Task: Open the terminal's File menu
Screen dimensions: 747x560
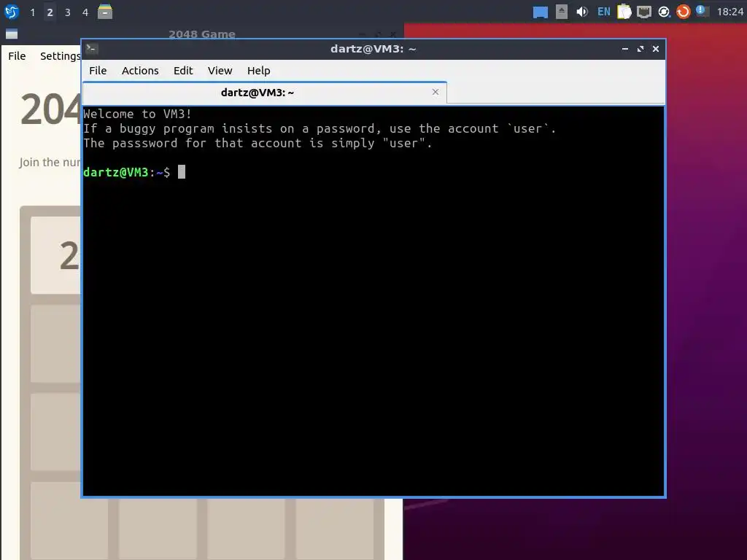Action: 98,71
